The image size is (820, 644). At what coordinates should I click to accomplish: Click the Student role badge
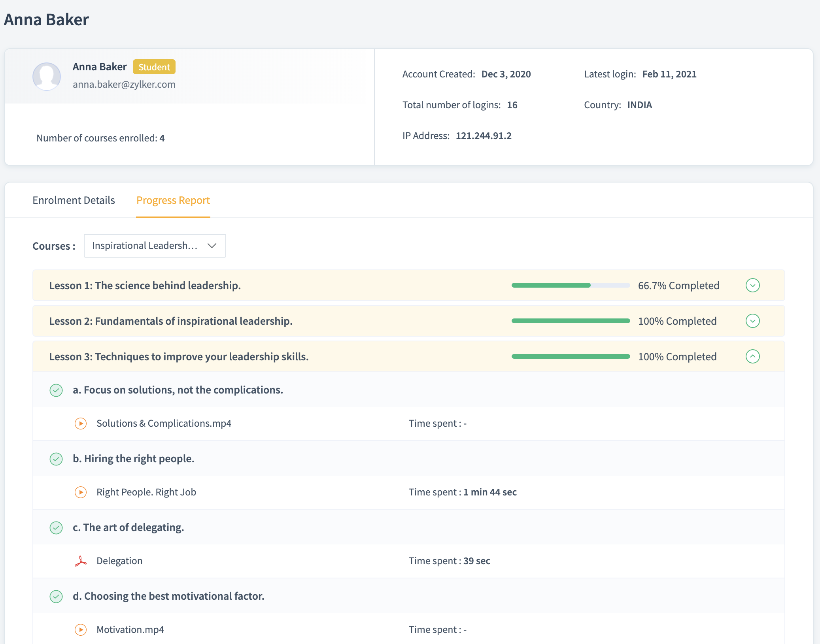point(154,67)
